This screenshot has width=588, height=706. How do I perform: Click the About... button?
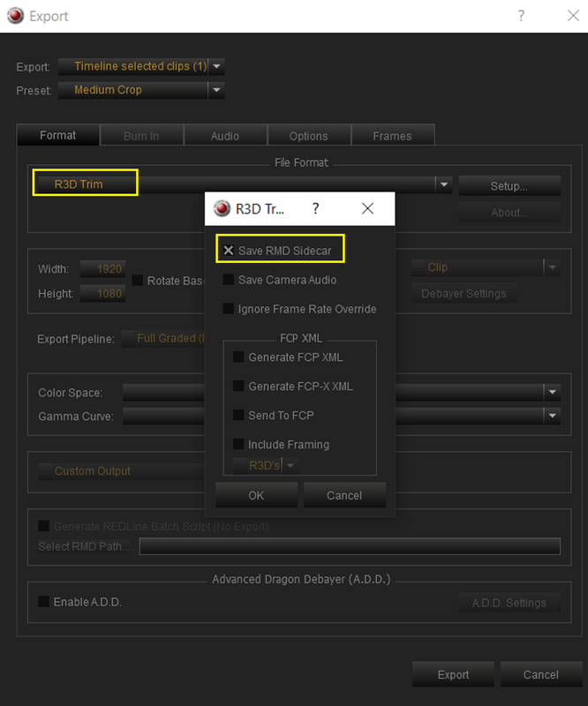pos(509,212)
